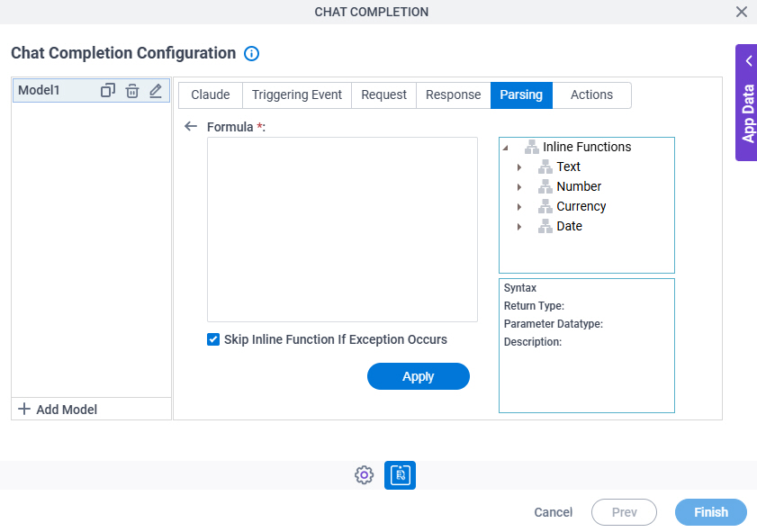Image resolution: width=757 pixels, height=532 pixels.
Task: Open the Actions tab
Action: tap(592, 95)
